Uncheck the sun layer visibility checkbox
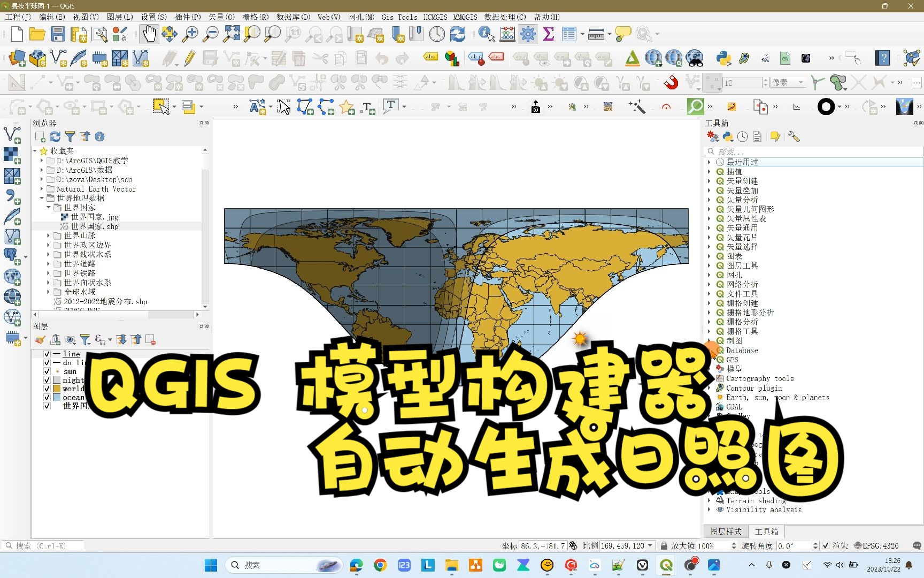The width and height of the screenshot is (924, 578). tap(47, 371)
